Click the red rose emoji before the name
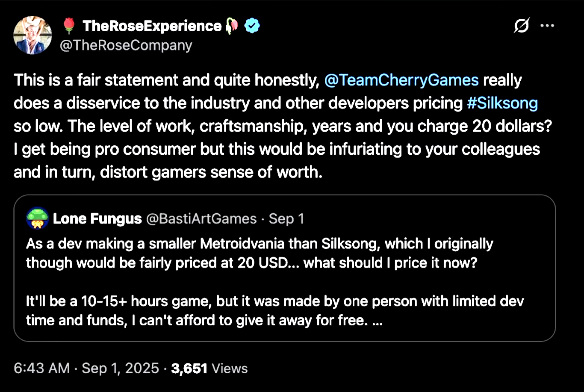The height and width of the screenshot is (392, 584). pos(69,27)
